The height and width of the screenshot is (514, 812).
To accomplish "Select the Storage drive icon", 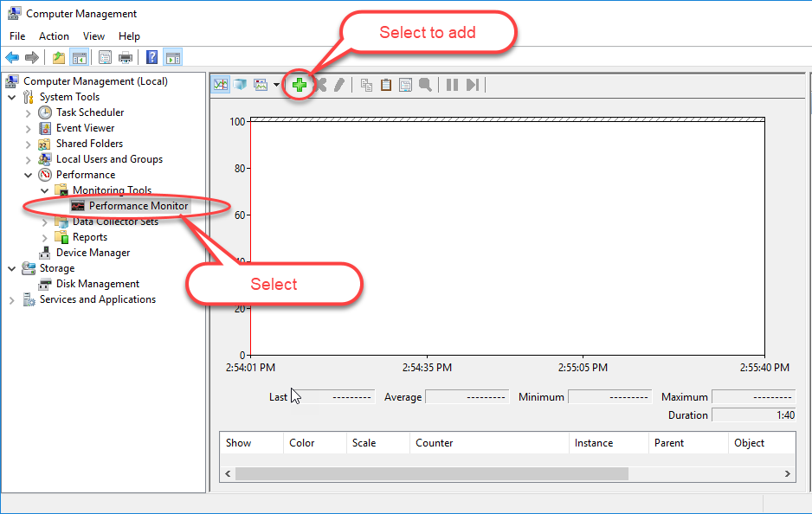I will tap(29, 268).
